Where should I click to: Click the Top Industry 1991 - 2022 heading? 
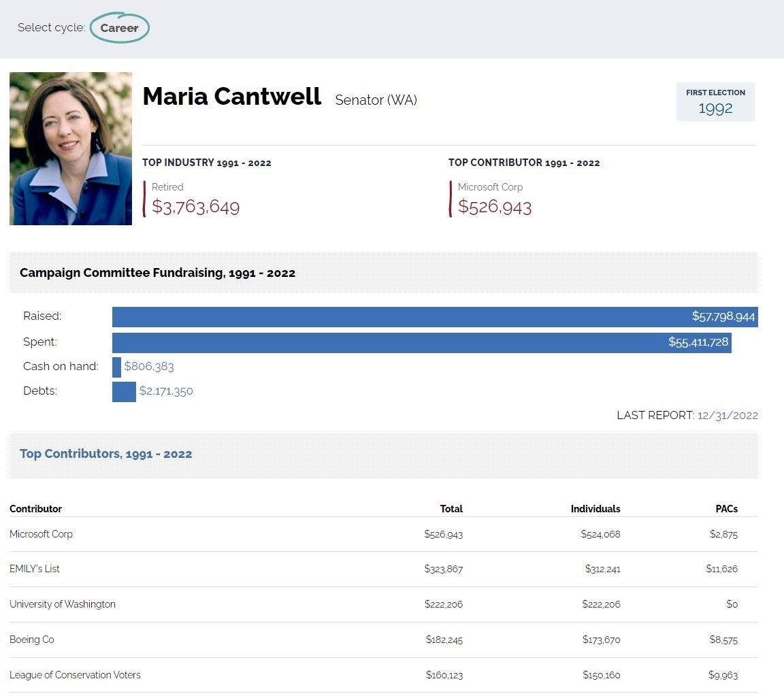206,163
